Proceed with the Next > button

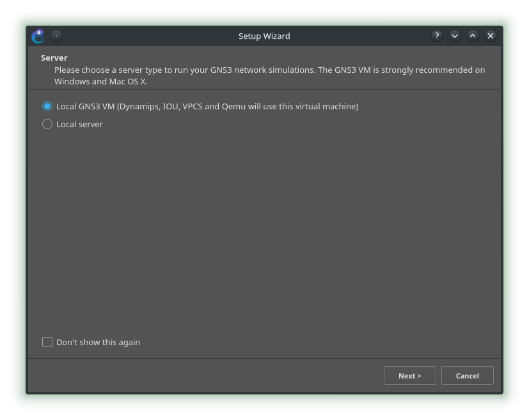(x=409, y=375)
